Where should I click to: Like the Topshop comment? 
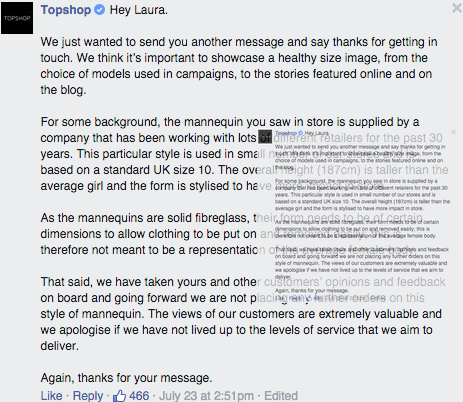(51, 396)
